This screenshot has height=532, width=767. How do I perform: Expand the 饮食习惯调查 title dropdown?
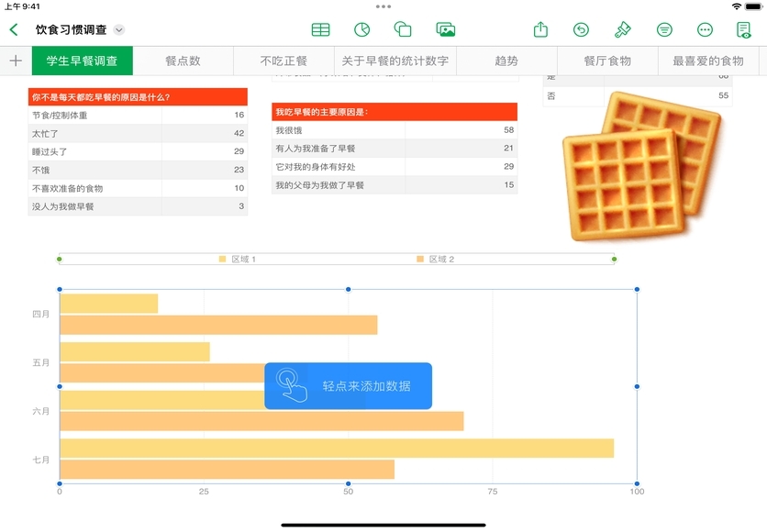coord(119,30)
